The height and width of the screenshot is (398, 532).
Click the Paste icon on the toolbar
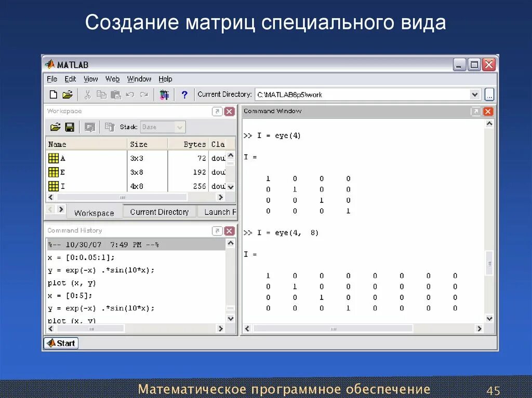pos(115,94)
